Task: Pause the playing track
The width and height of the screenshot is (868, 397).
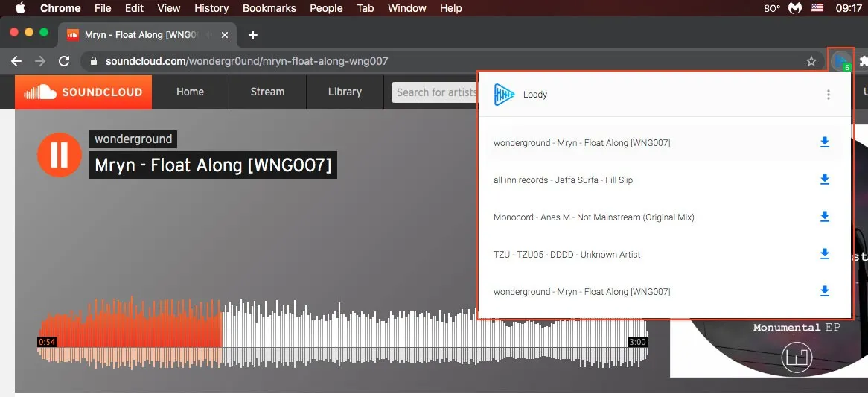Action: click(x=60, y=154)
